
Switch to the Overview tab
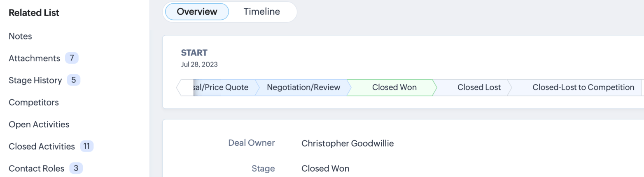(197, 12)
